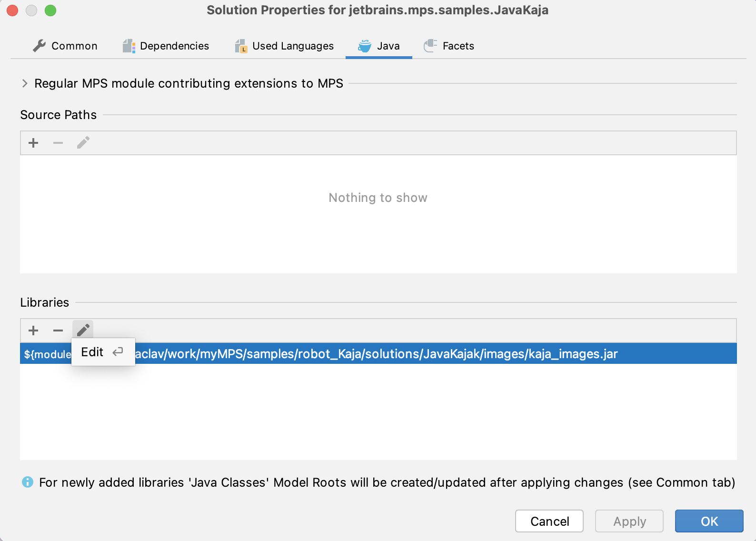Switch to the Common tab
756x541 pixels.
[65, 46]
